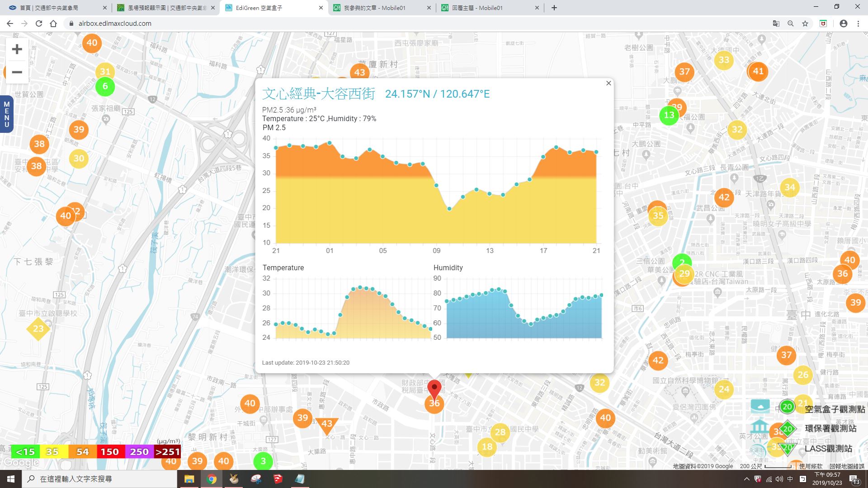868x488 pixels.
Task: Click the PM 2.5 chart minimum point
Action: click(449, 209)
